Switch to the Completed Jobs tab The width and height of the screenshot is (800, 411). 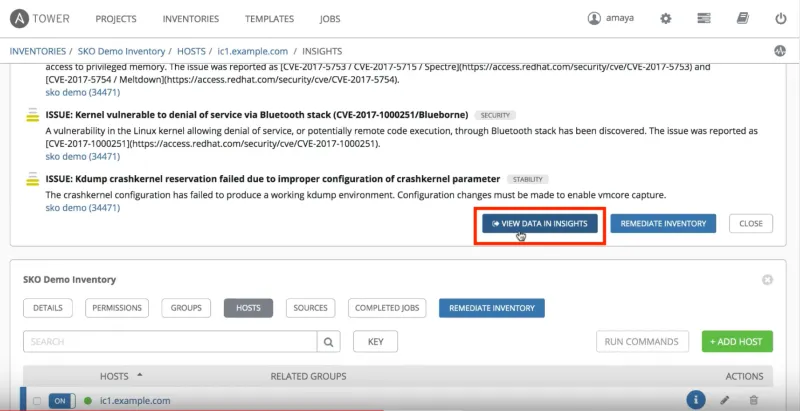(386, 308)
